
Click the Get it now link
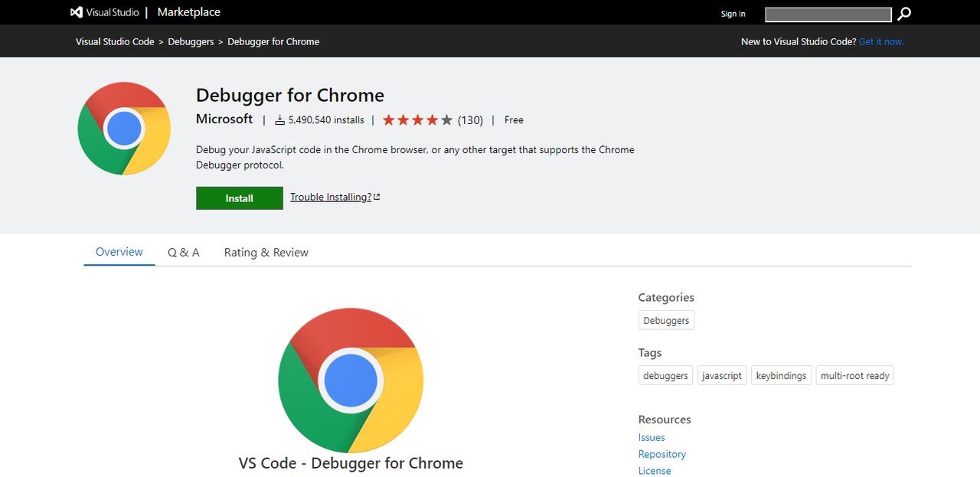click(x=881, y=41)
